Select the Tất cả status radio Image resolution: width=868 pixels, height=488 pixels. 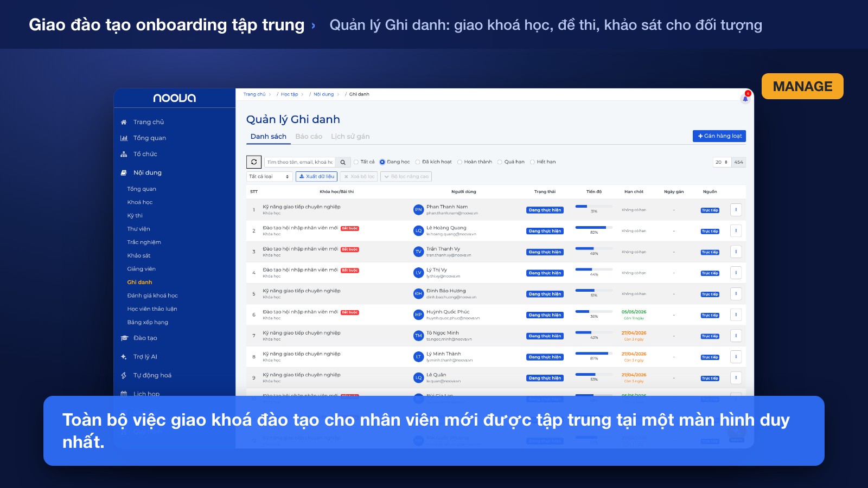(x=356, y=162)
